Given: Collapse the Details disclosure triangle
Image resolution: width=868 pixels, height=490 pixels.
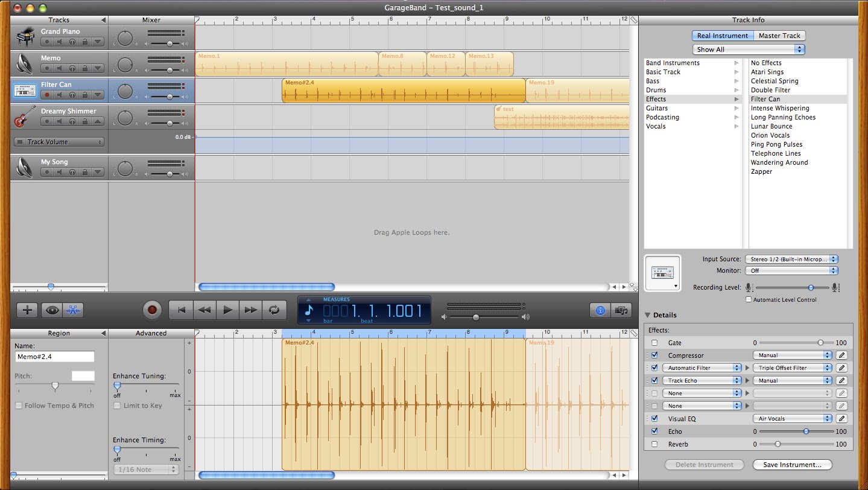Looking at the screenshot, I should pyautogui.click(x=648, y=315).
